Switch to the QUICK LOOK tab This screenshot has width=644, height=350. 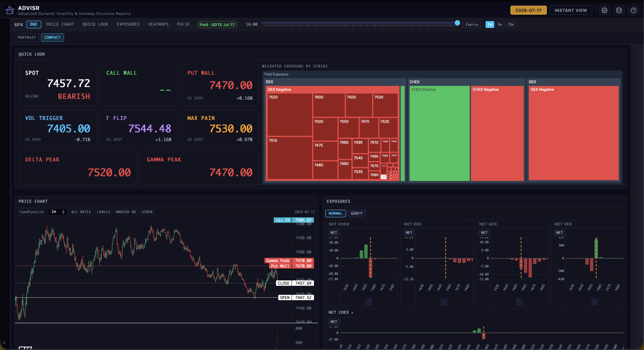pyautogui.click(x=95, y=24)
